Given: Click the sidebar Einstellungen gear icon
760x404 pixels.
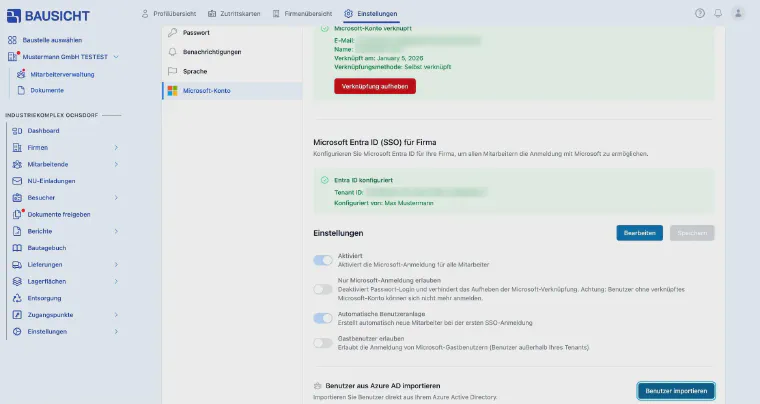Looking at the screenshot, I should [x=17, y=331].
